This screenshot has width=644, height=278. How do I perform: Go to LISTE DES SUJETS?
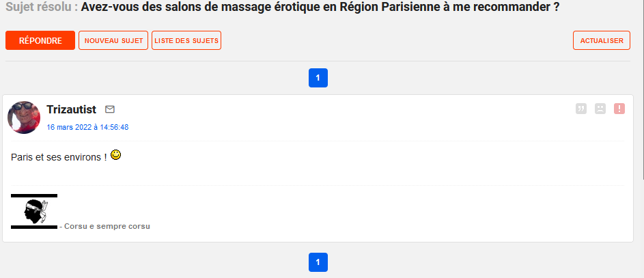pyautogui.click(x=186, y=41)
